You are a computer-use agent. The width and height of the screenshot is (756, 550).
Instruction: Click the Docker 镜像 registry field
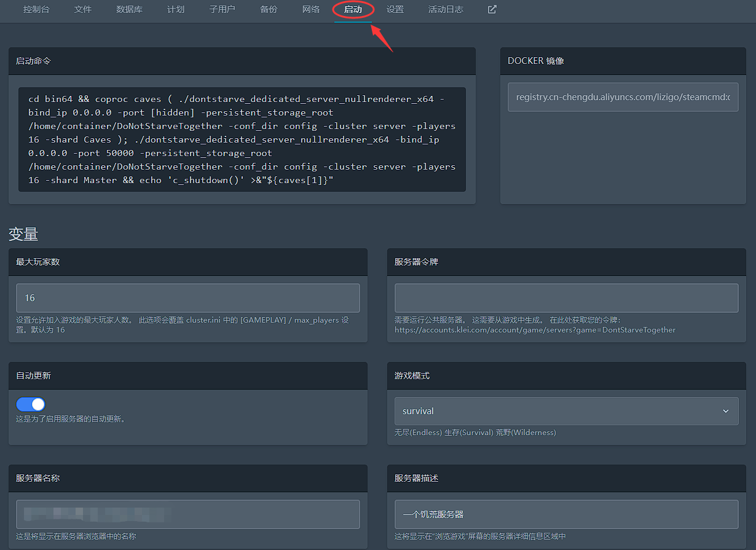[x=623, y=97]
